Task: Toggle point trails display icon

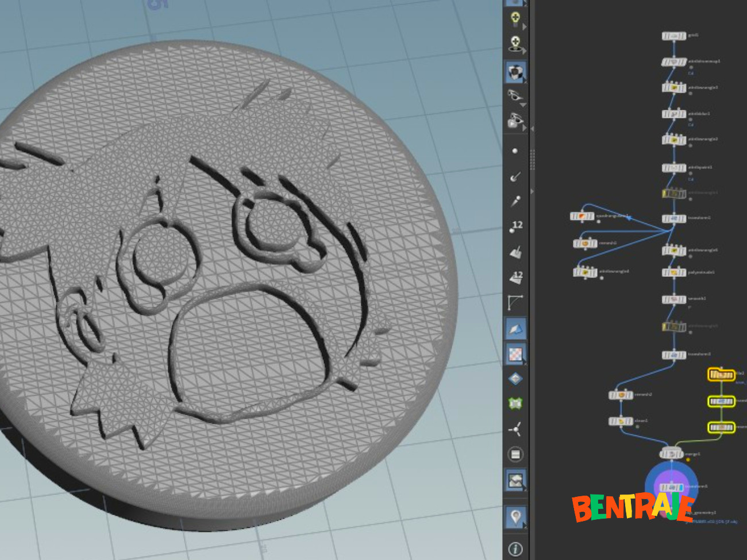Action: [x=515, y=201]
